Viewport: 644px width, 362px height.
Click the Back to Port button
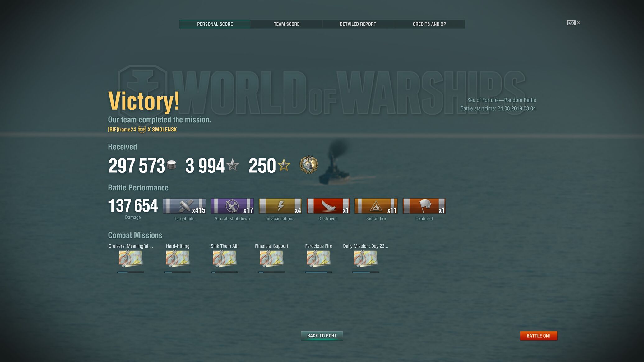(322, 336)
